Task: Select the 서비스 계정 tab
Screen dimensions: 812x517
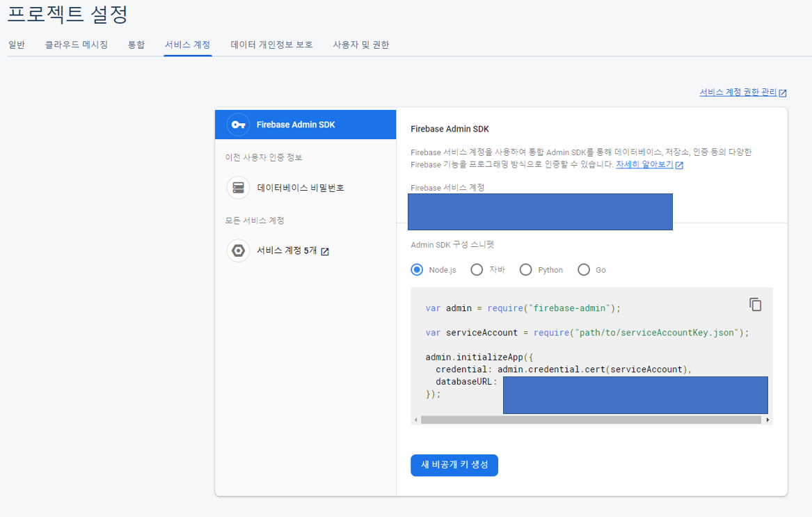Action: (x=187, y=45)
